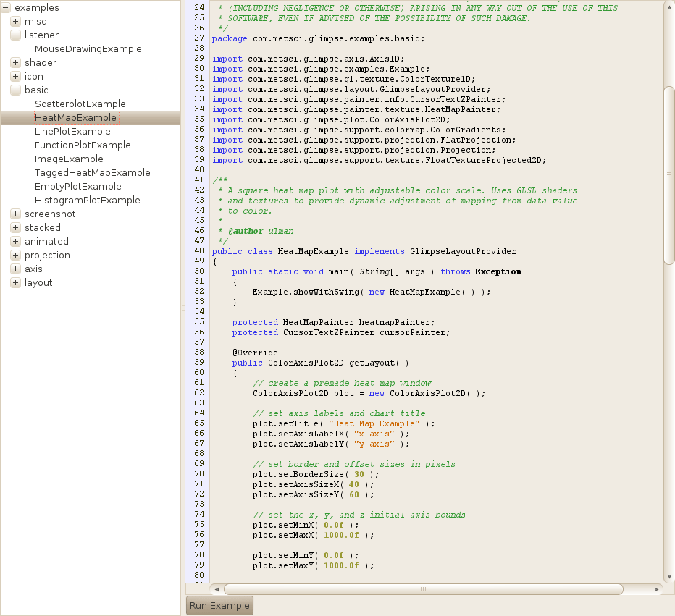Viewport: 675px width, 616px height.
Task: Open FunctionPlotExample source
Action: 83,145
